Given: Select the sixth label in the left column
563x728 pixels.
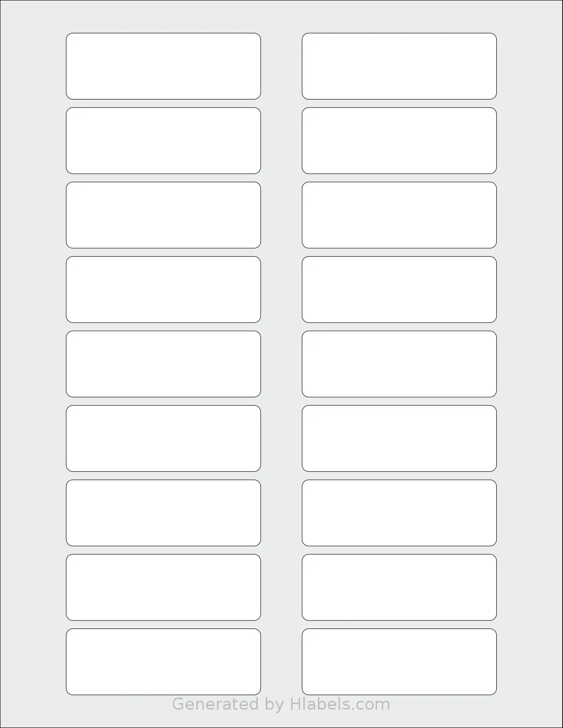Looking at the screenshot, I should pos(163,438).
